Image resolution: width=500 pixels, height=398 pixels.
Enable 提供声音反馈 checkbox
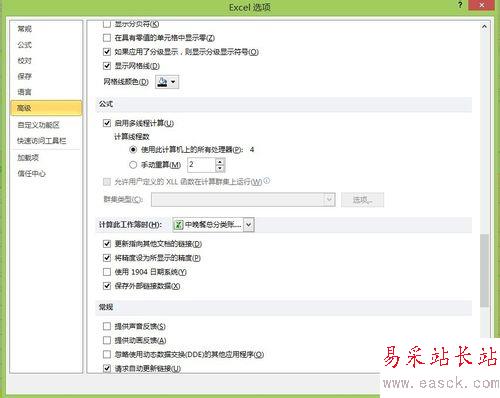click(x=107, y=326)
